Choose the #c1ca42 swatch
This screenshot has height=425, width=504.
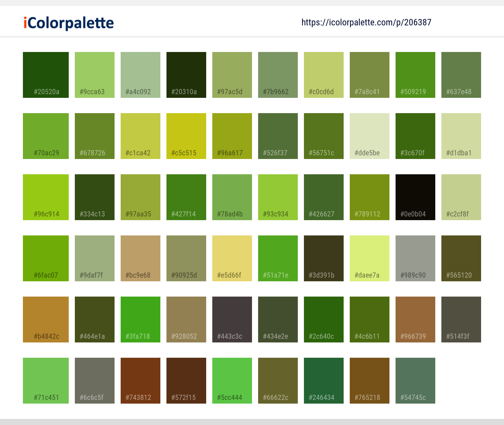pyautogui.click(x=141, y=136)
